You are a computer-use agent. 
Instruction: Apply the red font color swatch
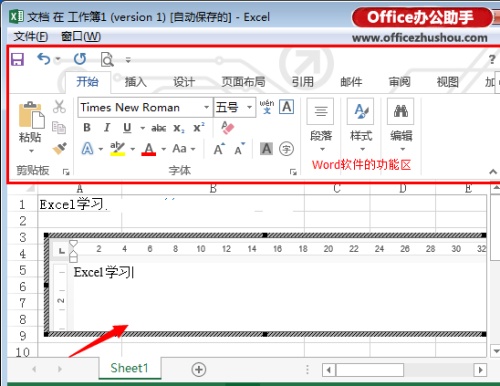(x=149, y=149)
